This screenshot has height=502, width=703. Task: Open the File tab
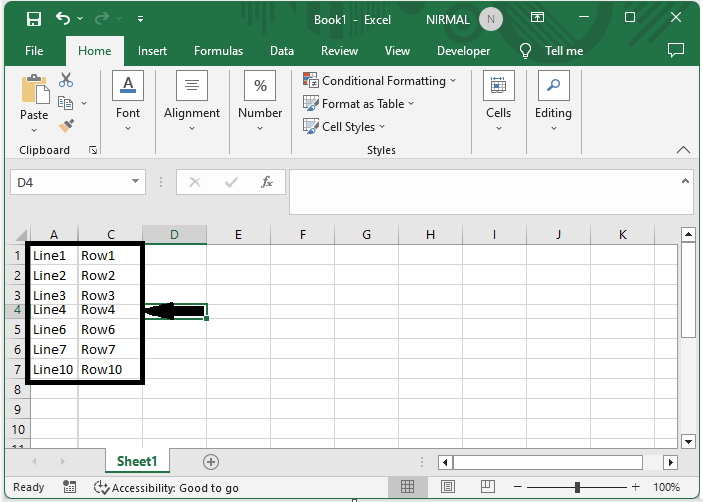34,51
